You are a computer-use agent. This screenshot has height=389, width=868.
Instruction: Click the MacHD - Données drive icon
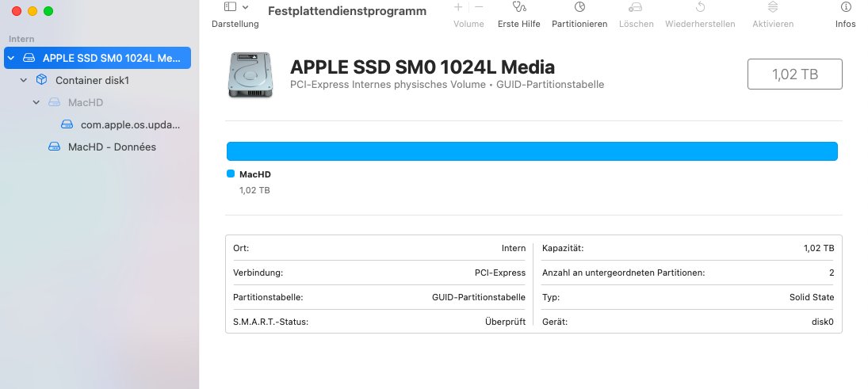point(54,147)
